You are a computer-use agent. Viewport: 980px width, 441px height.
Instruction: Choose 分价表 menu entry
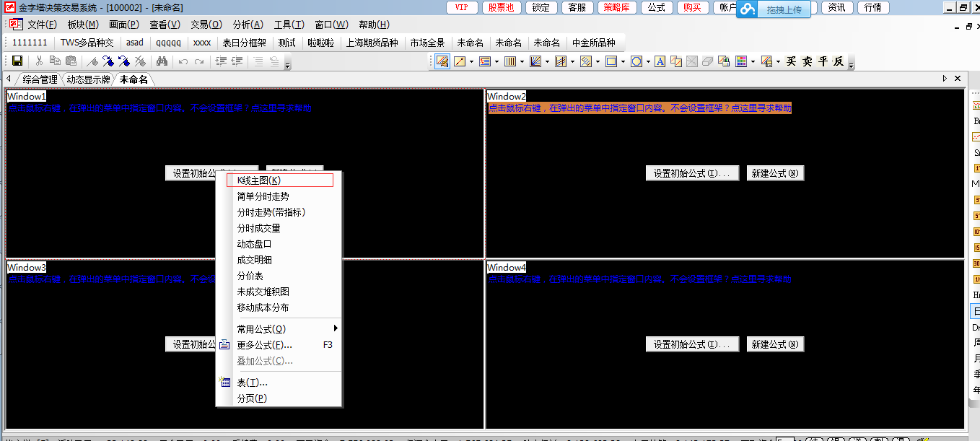(x=279, y=276)
